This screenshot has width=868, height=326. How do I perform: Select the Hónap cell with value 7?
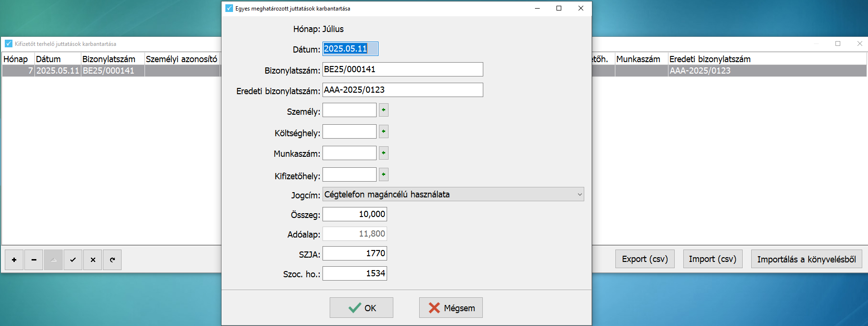coord(18,71)
